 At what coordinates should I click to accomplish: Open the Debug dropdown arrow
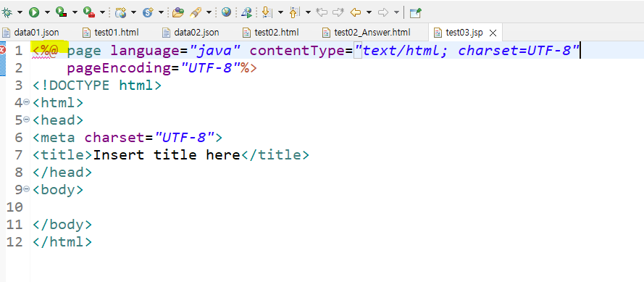click(x=20, y=13)
